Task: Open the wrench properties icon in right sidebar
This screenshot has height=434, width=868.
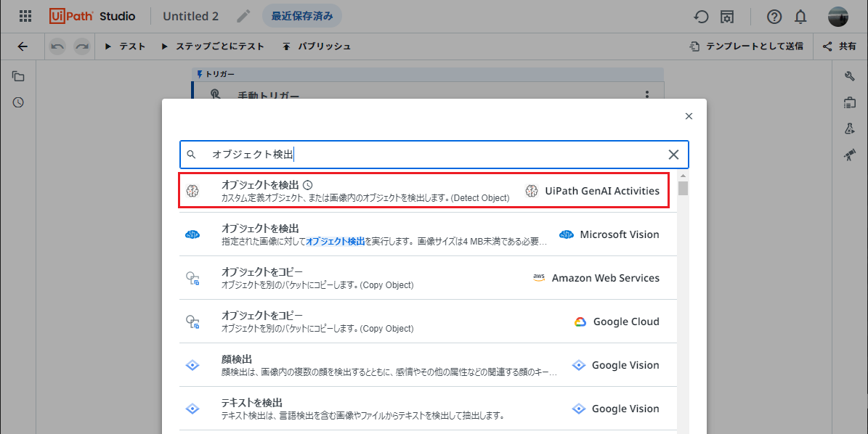Action: (850, 76)
